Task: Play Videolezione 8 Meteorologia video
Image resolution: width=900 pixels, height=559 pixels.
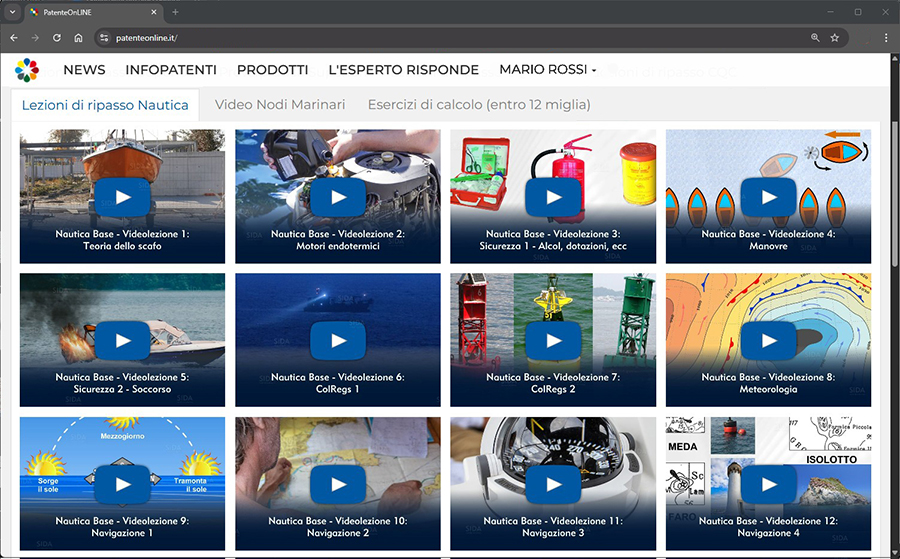Action: pyautogui.click(x=768, y=341)
